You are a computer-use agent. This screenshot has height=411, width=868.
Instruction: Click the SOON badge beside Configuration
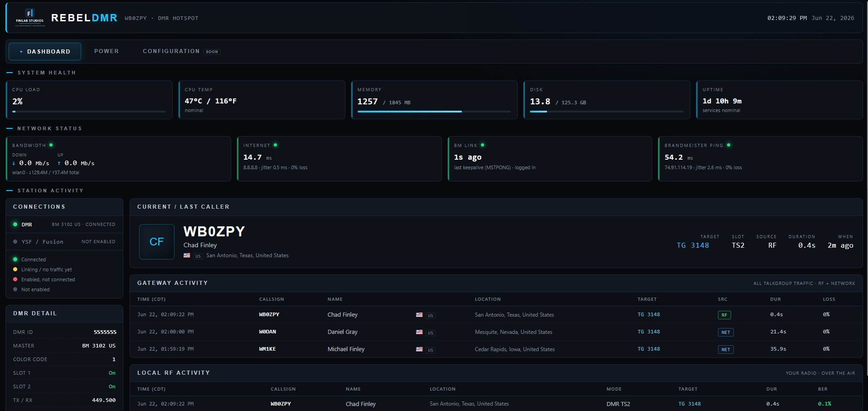coord(212,52)
